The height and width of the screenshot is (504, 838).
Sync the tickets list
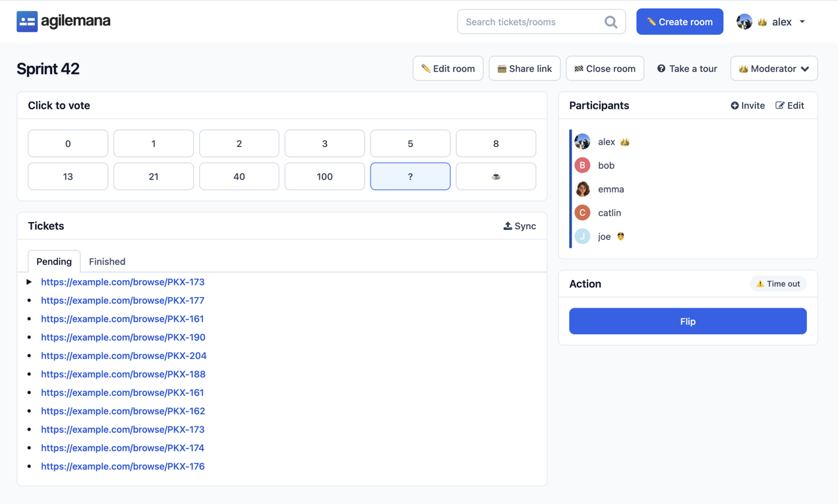tap(520, 226)
